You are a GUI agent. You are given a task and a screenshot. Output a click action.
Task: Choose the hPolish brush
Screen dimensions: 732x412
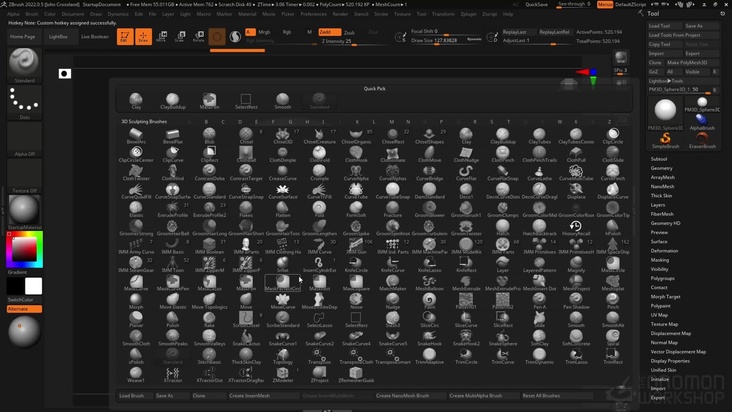pyautogui.click(x=612, y=227)
